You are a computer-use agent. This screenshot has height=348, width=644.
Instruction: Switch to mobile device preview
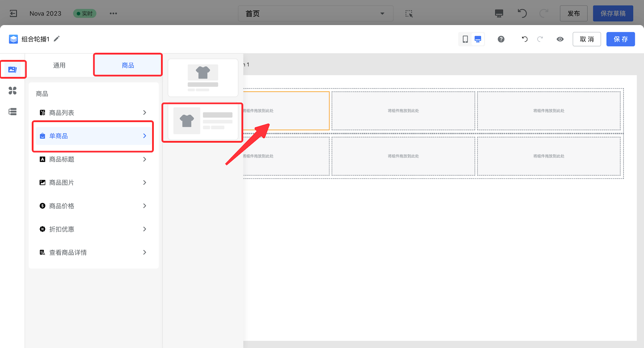click(x=465, y=39)
